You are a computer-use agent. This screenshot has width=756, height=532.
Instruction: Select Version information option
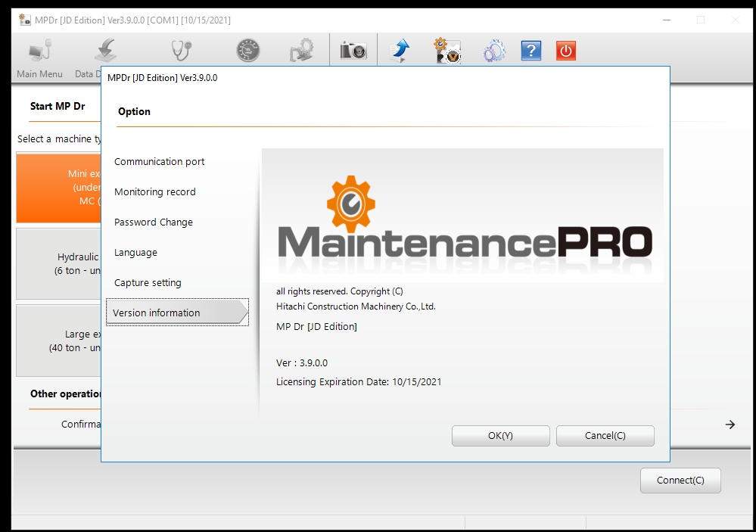(177, 313)
